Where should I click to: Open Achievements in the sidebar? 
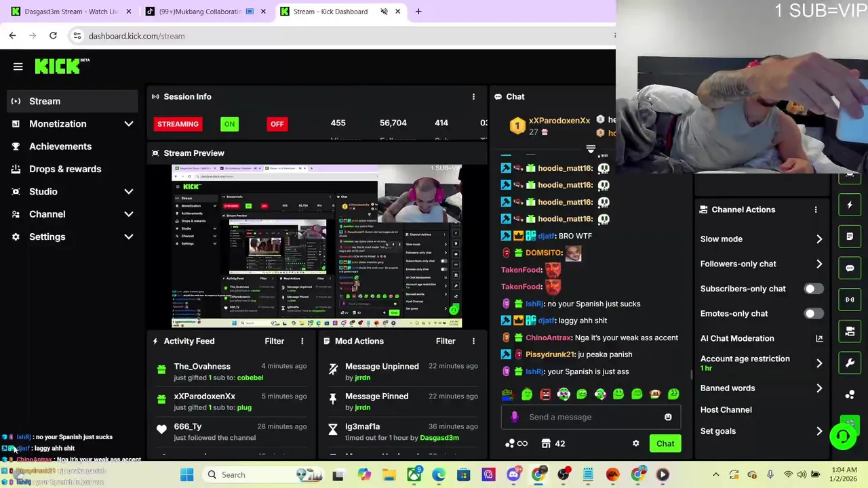tap(73, 146)
